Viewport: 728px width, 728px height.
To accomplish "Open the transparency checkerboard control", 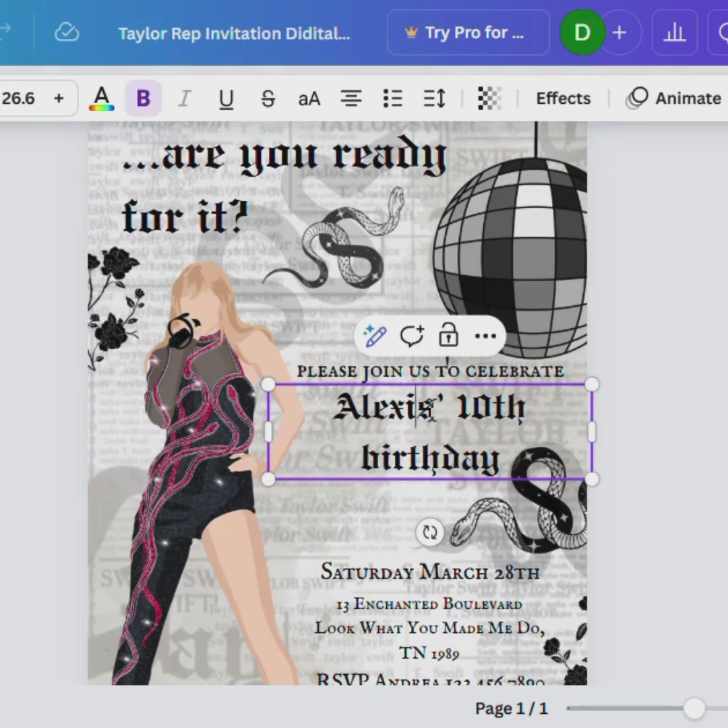I will coord(489,98).
